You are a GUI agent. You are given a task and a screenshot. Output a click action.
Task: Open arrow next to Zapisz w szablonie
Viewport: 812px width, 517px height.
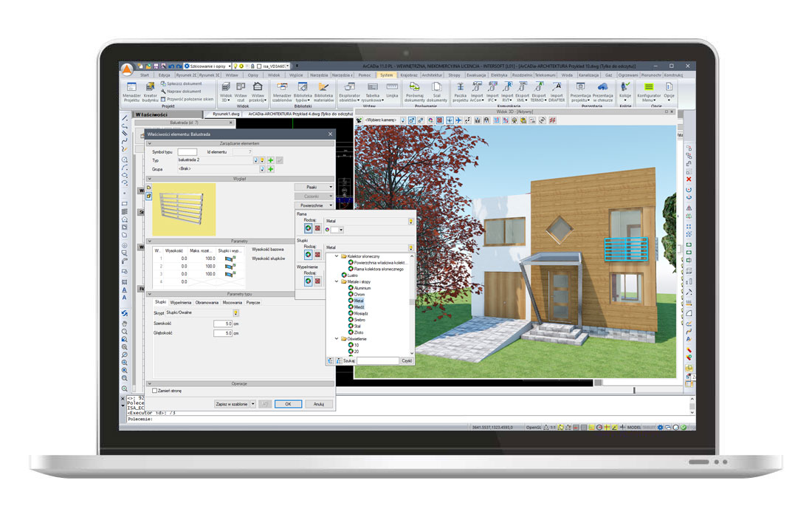(x=253, y=404)
